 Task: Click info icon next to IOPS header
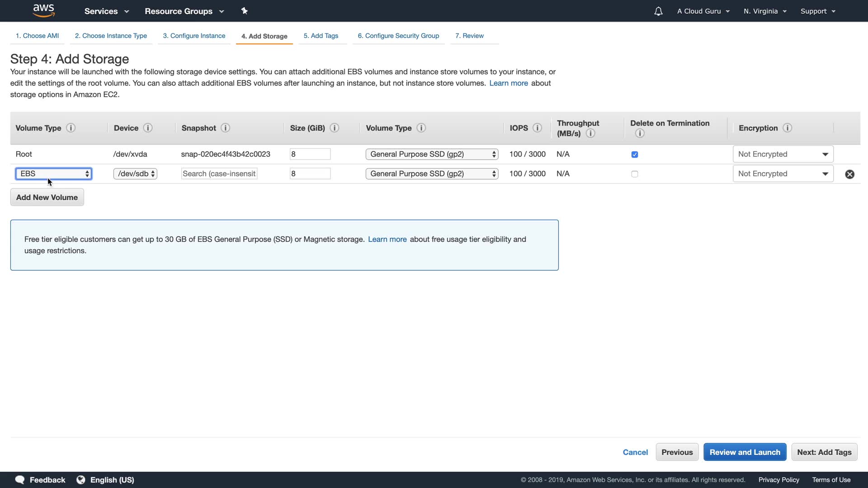537,128
